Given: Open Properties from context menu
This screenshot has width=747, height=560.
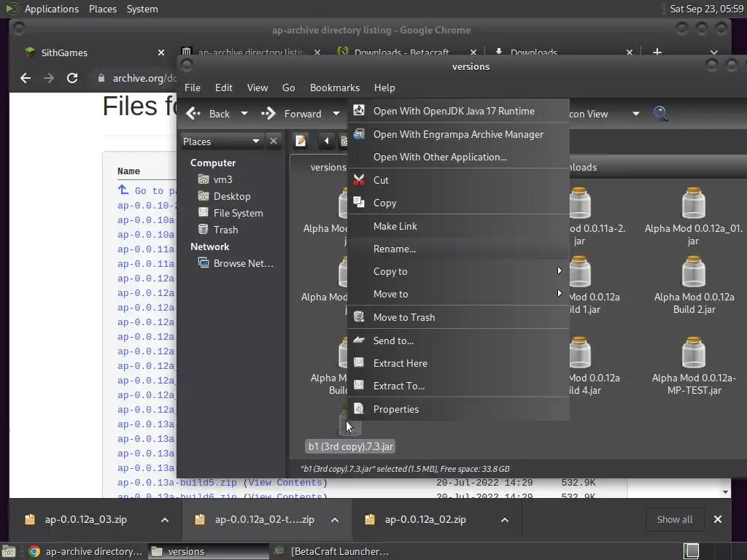Looking at the screenshot, I should click(x=458, y=409).
